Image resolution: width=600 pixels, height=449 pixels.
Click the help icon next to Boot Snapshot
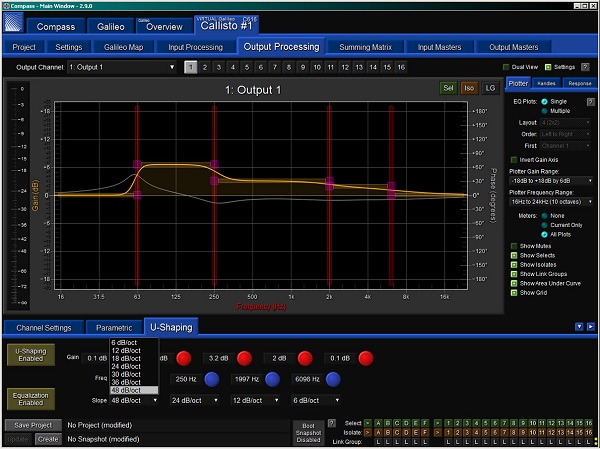coord(332,423)
